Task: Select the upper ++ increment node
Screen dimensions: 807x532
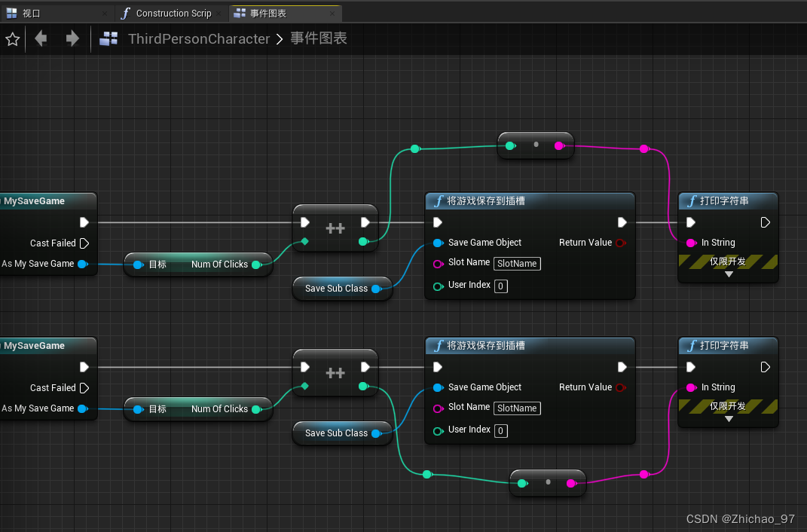Action: (x=335, y=228)
